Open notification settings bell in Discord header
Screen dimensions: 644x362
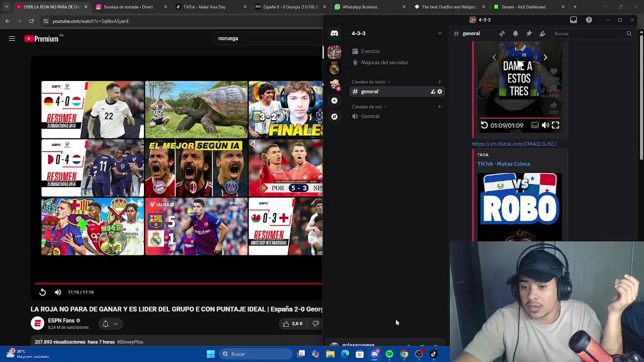pos(515,33)
